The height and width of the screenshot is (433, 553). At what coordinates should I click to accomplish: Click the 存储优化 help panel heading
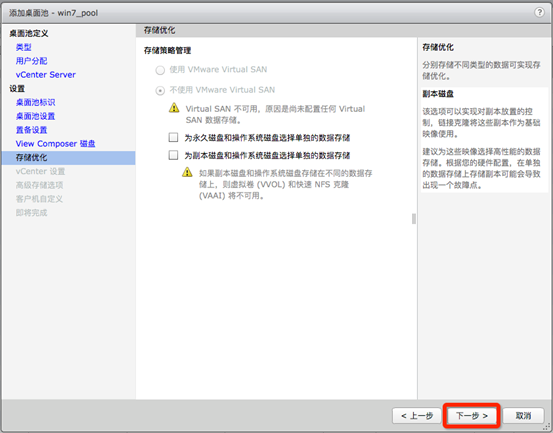(438, 47)
